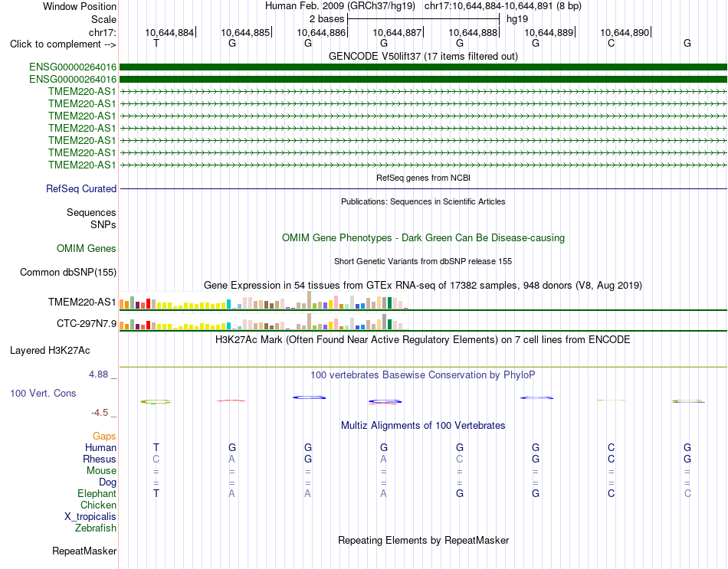Select the 'Mouse' species row label
Screen dimensions: 728x569
(101, 471)
